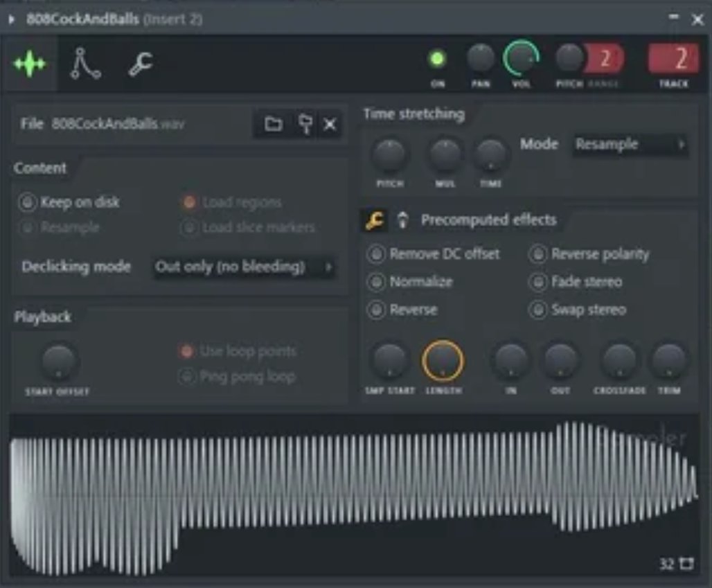The height and width of the screenshot is (588, 712).
Task: Click the TRIM knob
Action: pos(669,361)
